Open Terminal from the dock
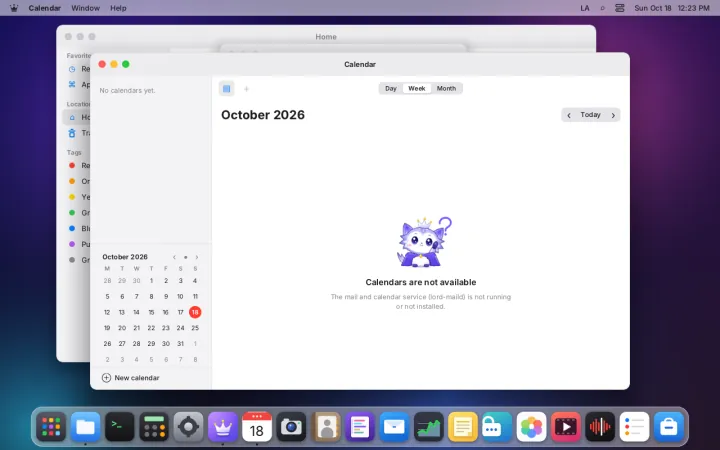Screen dimensions: 720x450 (120, 427)
